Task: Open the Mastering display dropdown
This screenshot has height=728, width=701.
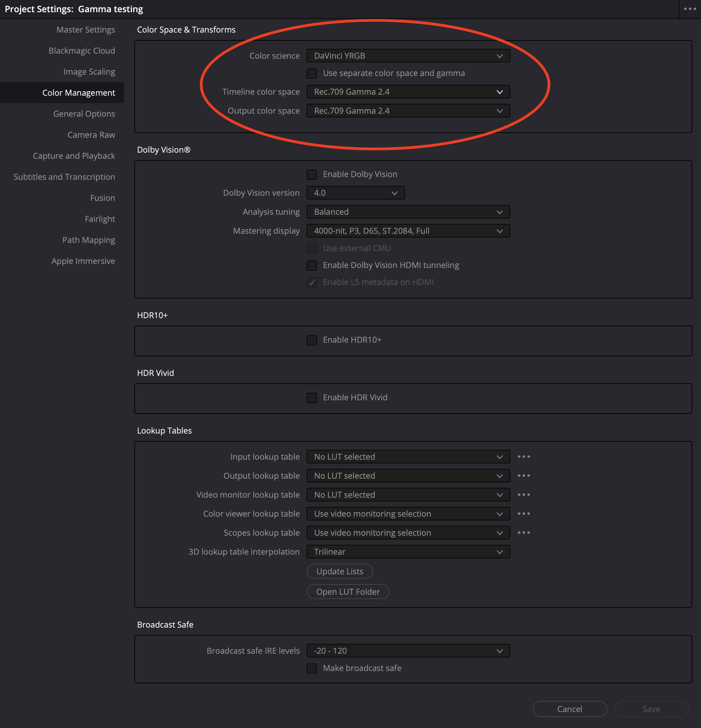Action: click(408, 231)
